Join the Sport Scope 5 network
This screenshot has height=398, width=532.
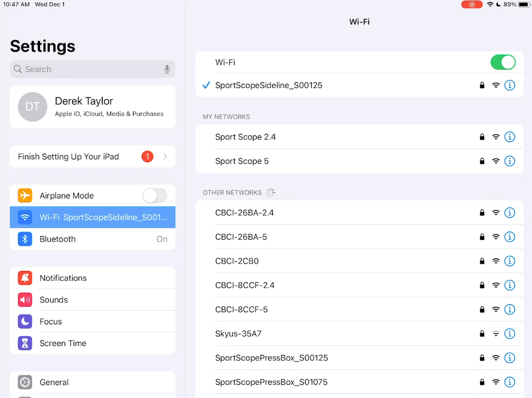tap(359, 161)
